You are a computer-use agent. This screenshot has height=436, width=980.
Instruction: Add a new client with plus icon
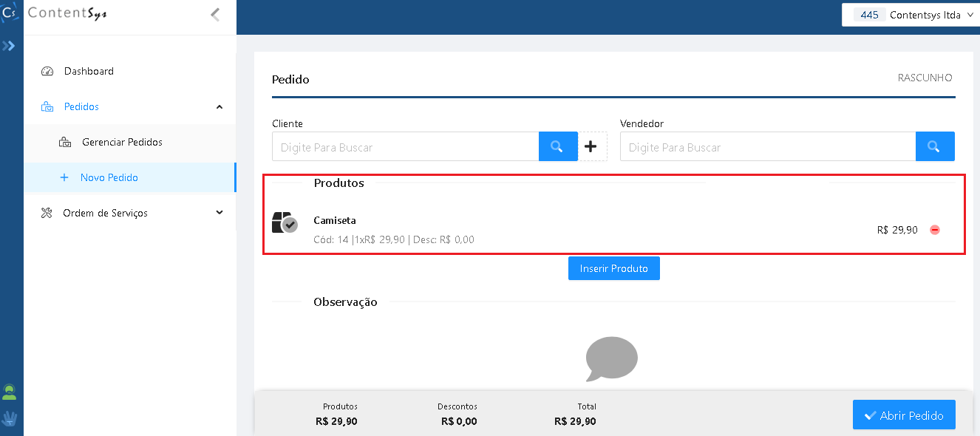click(591, 146)
